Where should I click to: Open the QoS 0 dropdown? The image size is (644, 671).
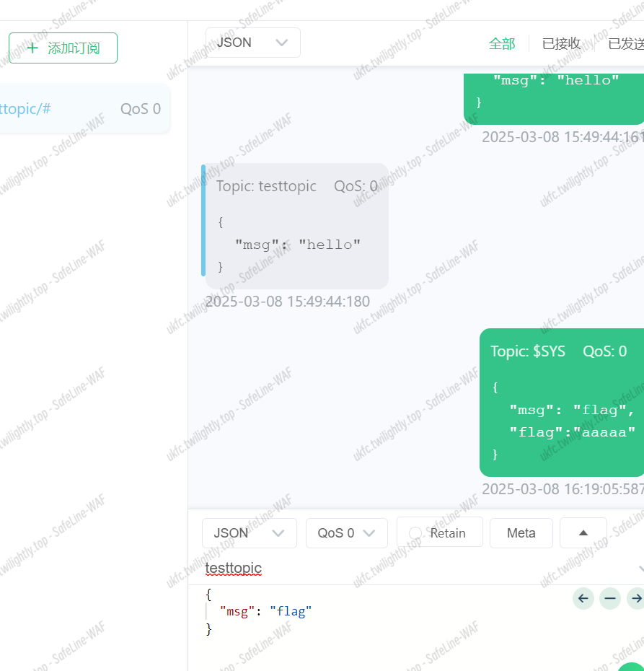click(x=346, y=533)
